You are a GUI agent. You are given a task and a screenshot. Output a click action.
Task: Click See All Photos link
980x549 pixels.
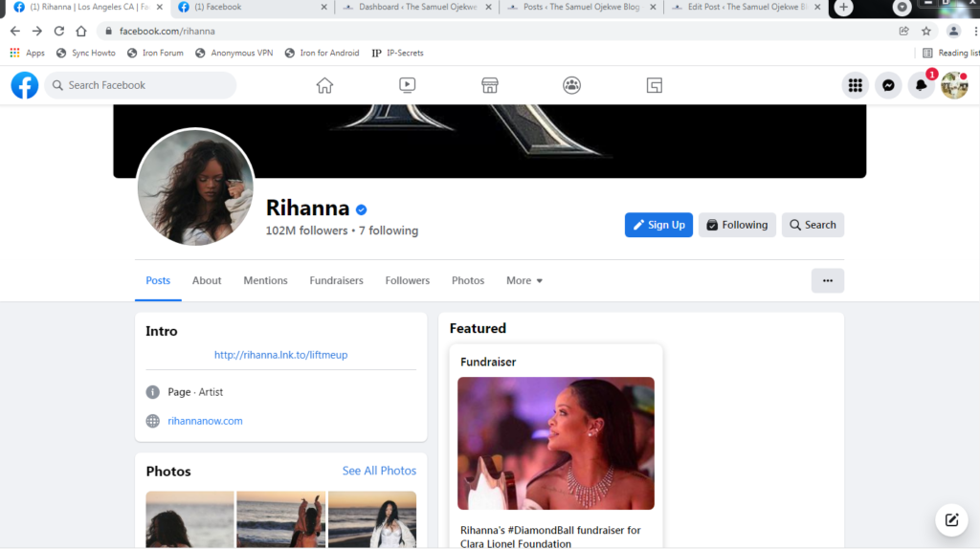pyautogui.click(x=379, y=471)
